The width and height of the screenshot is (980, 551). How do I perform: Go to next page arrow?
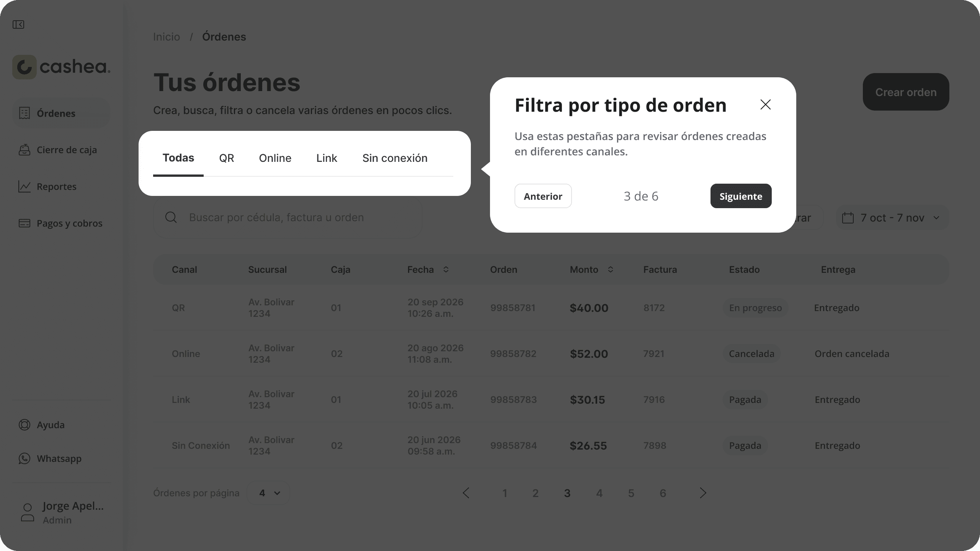tap(703, 493)
